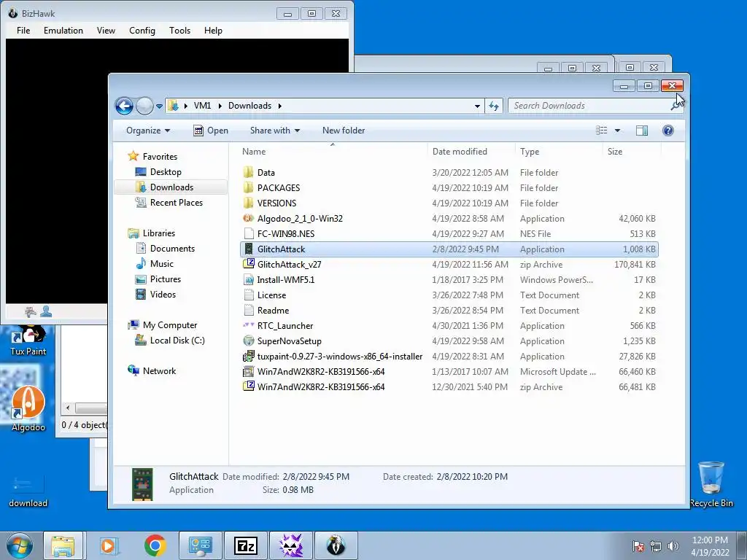Click the Algodoo desktop shortcut
This screenshot has height=560, width=747.
click(x=28, y=408)
